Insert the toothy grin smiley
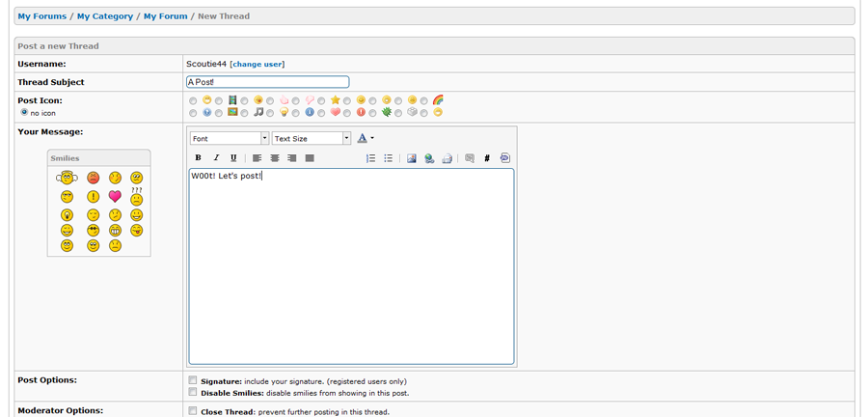 click(x=115, y=230)
